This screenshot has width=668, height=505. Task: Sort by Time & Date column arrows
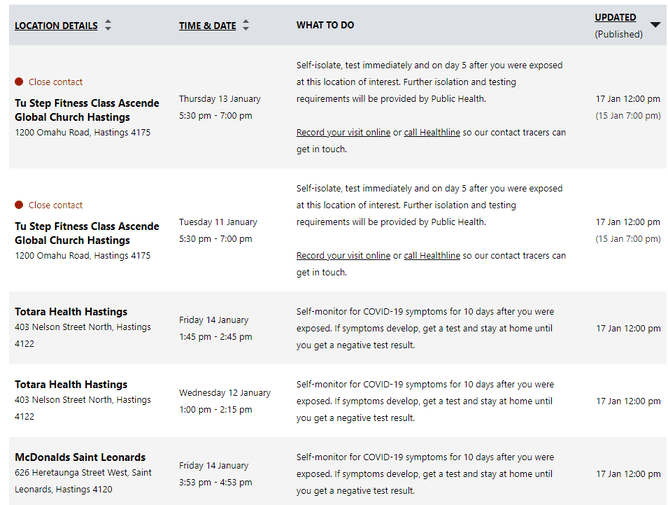point(246,25)
